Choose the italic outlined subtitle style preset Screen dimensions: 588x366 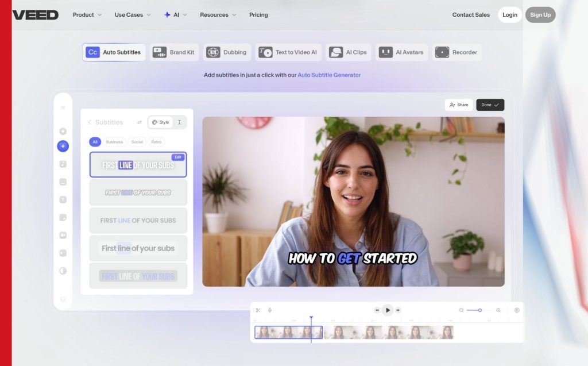point(138,192)
